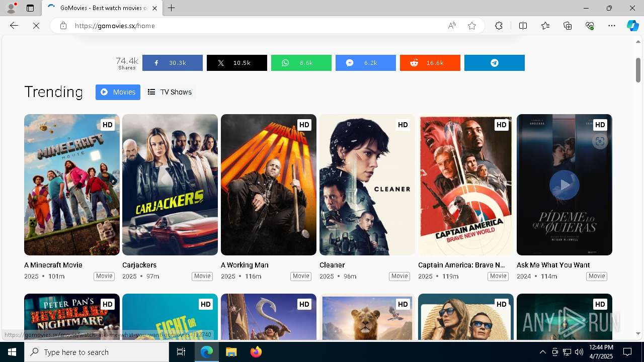View site information lock icon

point(63,26)
